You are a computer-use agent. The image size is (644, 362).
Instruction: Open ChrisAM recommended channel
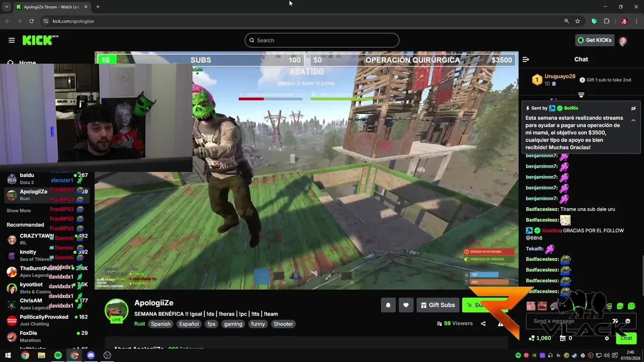(47, 304)
